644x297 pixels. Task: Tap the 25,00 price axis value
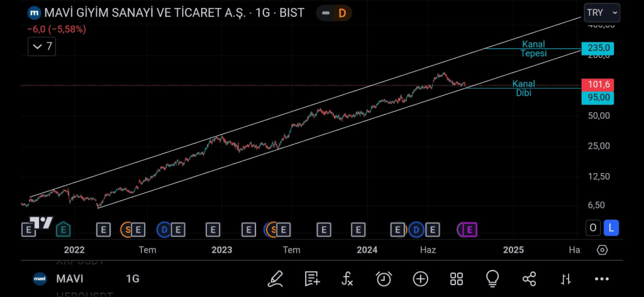[x=599, y=146]
